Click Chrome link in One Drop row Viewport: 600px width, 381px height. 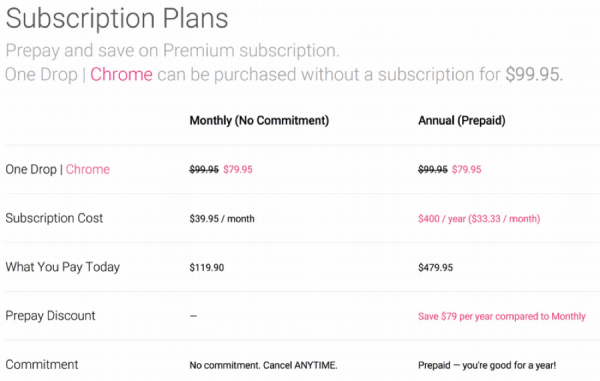point(88,169)
